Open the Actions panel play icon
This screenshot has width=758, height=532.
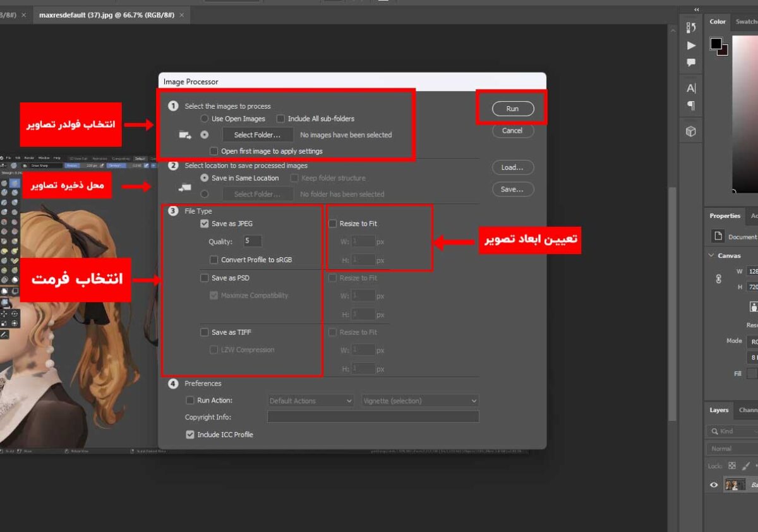[691, 45]
